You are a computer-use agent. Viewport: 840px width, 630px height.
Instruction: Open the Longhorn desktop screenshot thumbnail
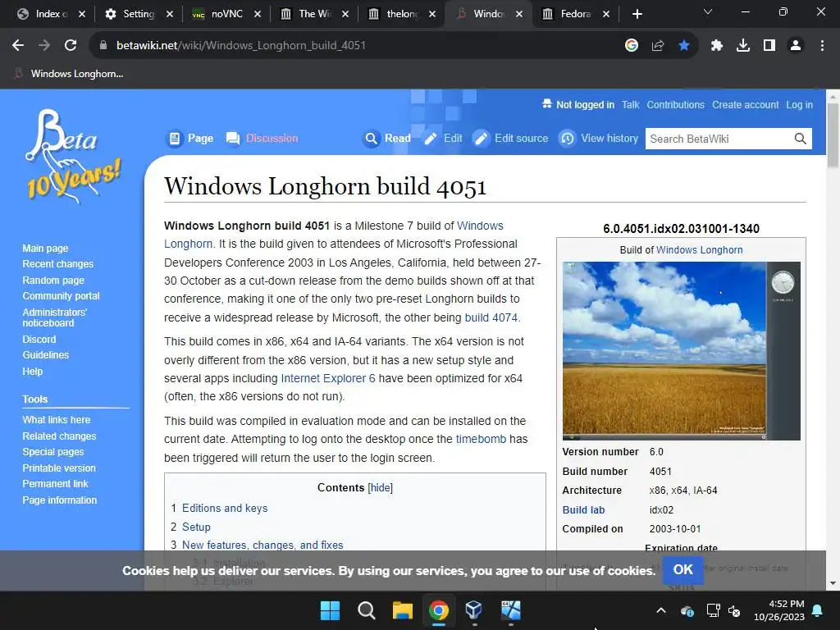point(682,351)
